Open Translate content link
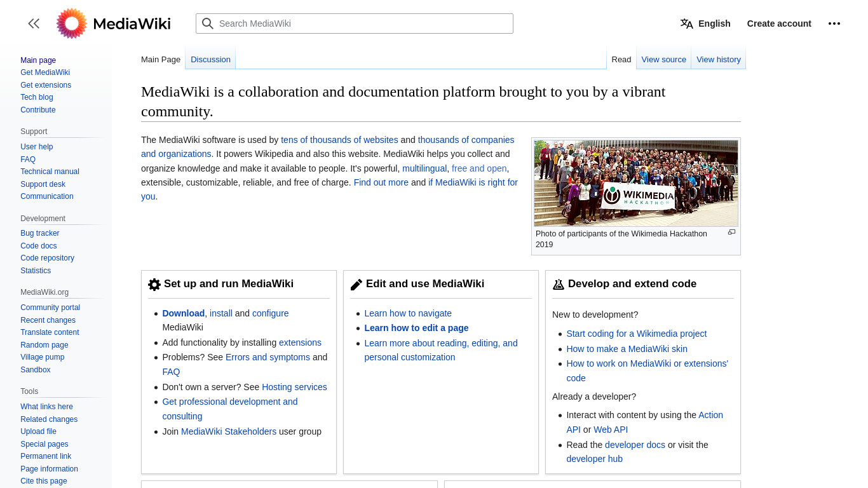The width and height of the screenshot is (868, 488). click(50, 332)
